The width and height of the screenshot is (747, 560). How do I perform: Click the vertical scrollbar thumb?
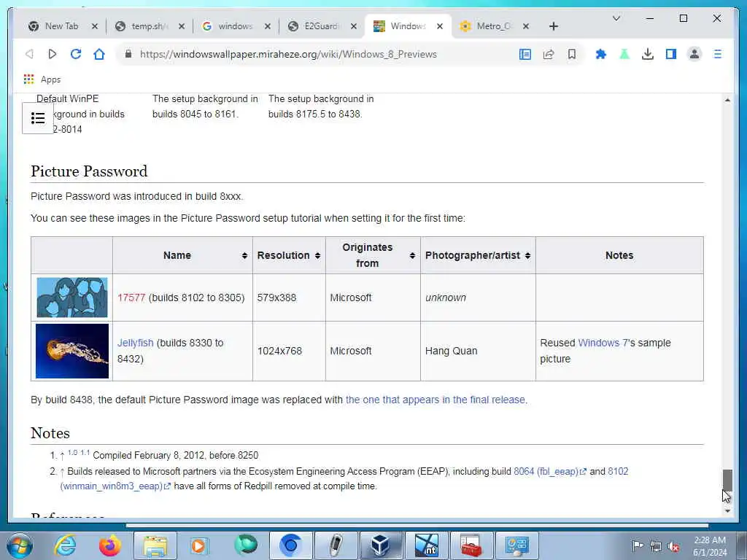[727, 480]
